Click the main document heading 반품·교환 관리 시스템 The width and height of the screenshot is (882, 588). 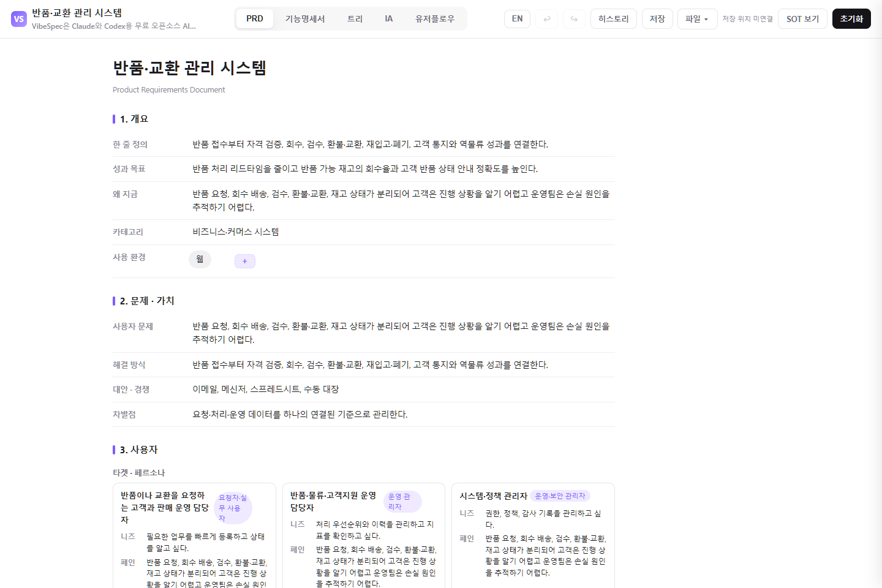pos(190,67)
